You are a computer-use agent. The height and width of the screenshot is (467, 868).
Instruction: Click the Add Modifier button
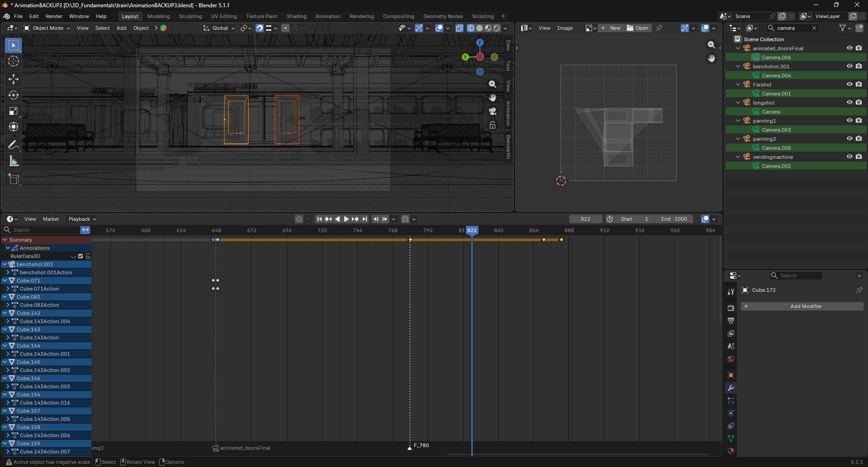(802, 306)
